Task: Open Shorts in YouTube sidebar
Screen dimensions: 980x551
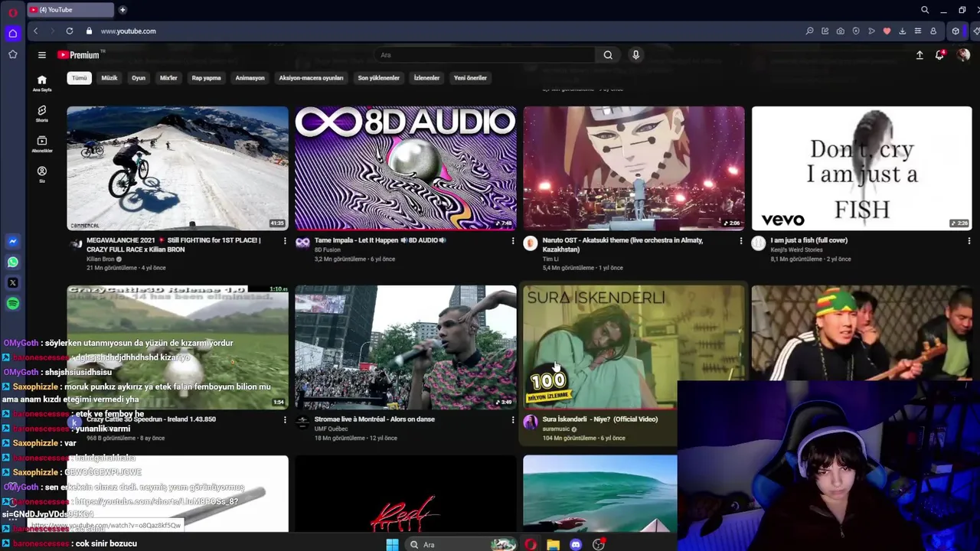Action: coord(42,114)
